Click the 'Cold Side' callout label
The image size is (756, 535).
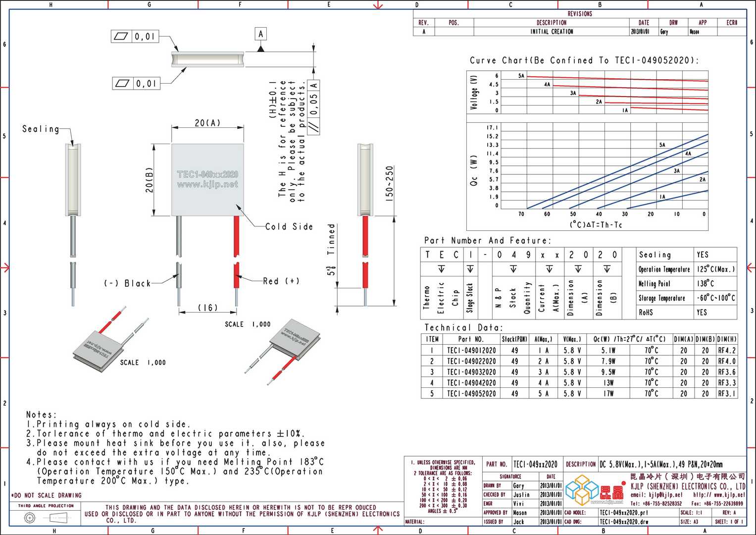click(289, 226)
